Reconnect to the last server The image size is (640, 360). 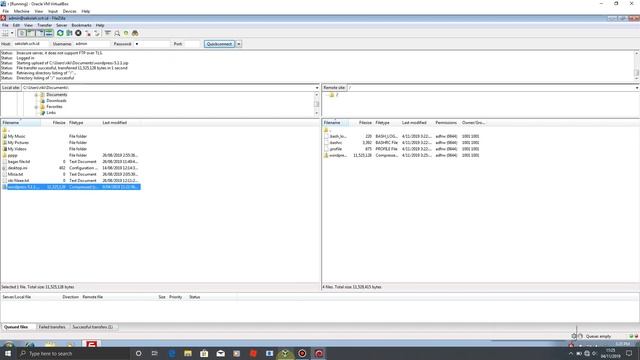[x=97, y=33]
